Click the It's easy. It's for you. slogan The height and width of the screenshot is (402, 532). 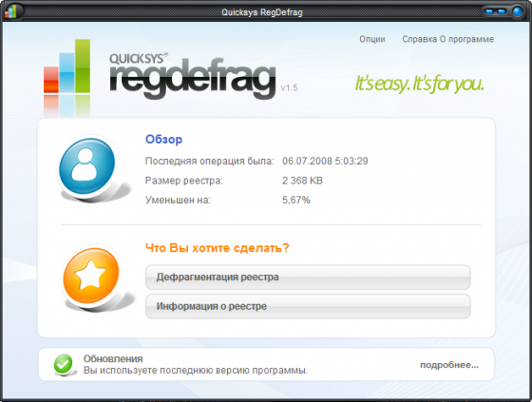[419, 84]
